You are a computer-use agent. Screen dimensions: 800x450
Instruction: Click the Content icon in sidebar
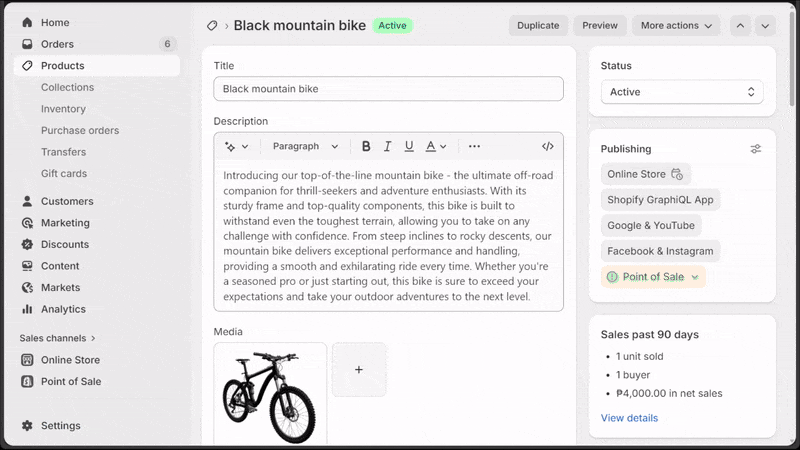coord(27,266)
